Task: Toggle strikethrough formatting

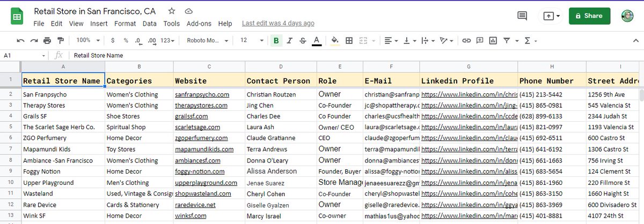Action: click(303, 40)
